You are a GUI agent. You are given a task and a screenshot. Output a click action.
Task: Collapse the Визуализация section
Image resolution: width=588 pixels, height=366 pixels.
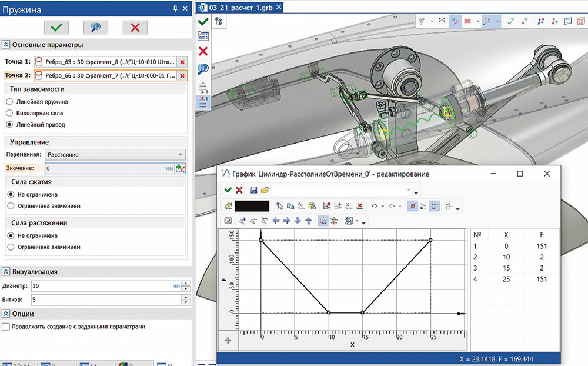pos(6,272)
